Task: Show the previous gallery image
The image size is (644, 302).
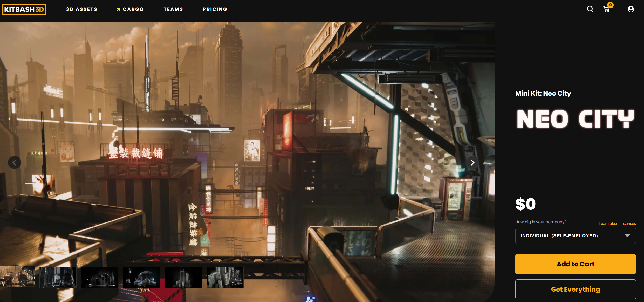Action: click(x=15, y=162)
